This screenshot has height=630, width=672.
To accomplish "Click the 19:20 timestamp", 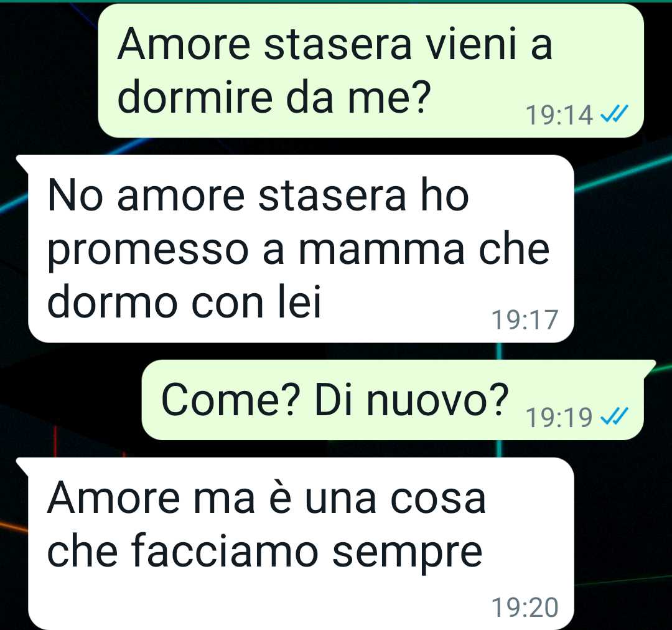I will click(x=525, y=607).
